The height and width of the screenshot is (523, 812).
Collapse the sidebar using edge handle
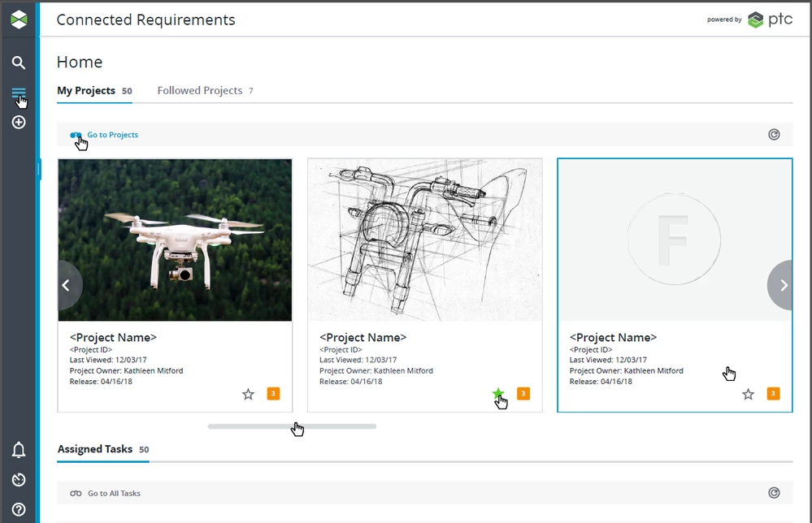pos(38,170)
